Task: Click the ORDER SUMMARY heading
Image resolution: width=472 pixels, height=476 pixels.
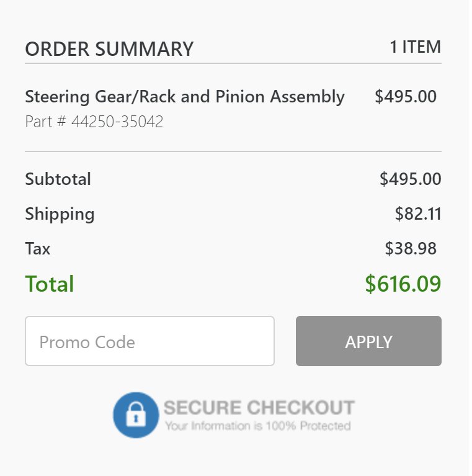Action: (x=109, y=49)
